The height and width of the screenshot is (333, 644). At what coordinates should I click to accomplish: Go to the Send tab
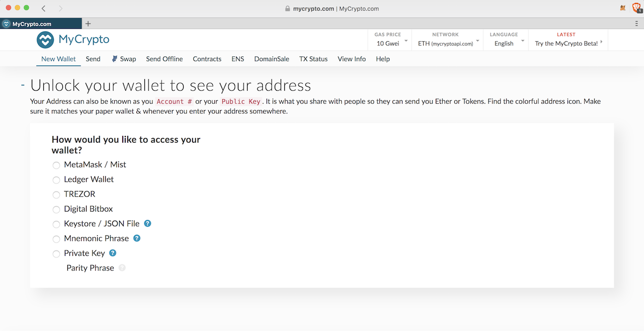(x=93, y=59)
